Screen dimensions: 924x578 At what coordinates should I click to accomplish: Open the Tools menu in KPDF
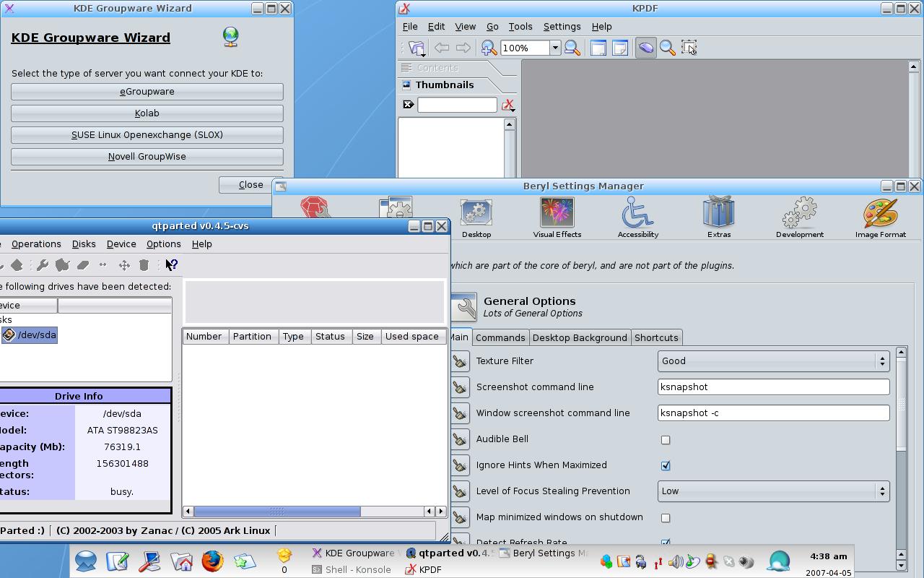click(x=520, y=27)
